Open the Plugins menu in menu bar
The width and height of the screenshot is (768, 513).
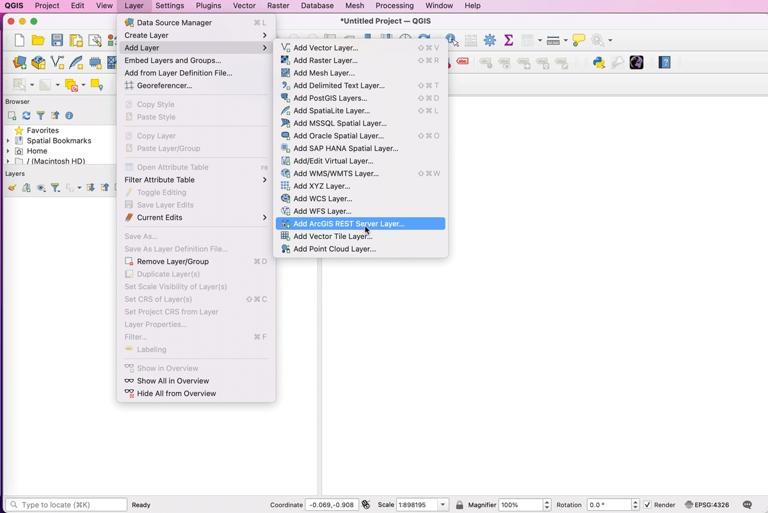coord(208,6)
